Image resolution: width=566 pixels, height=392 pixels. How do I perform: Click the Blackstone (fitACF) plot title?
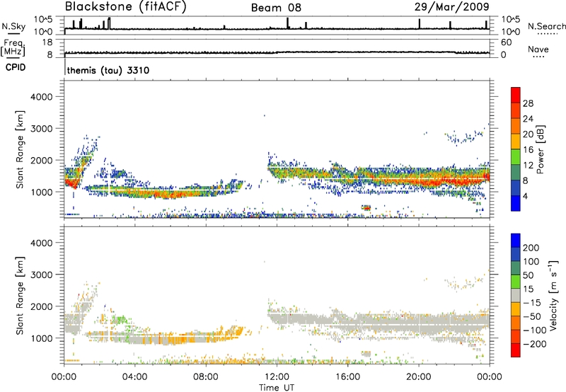(x=126, y=7)
